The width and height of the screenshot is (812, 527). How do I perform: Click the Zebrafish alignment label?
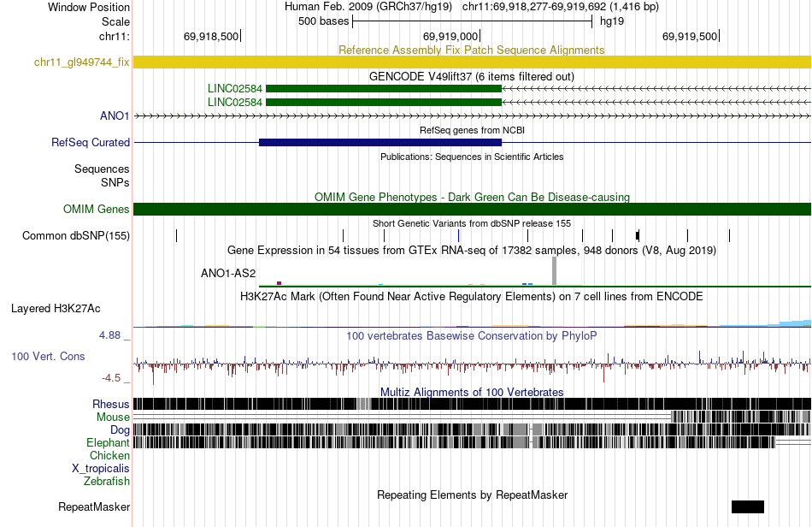coord(107,482)
